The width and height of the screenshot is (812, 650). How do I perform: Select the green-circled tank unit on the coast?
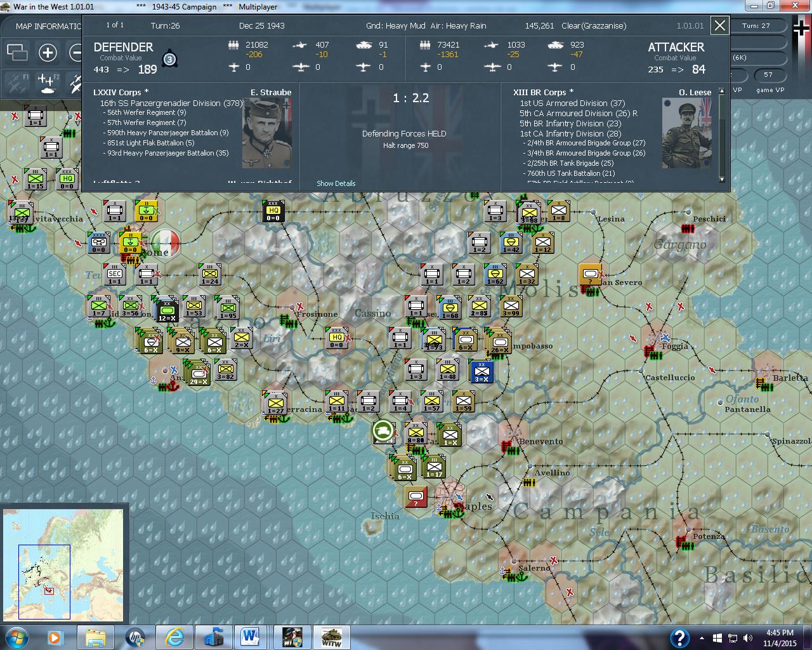(383, 431)
